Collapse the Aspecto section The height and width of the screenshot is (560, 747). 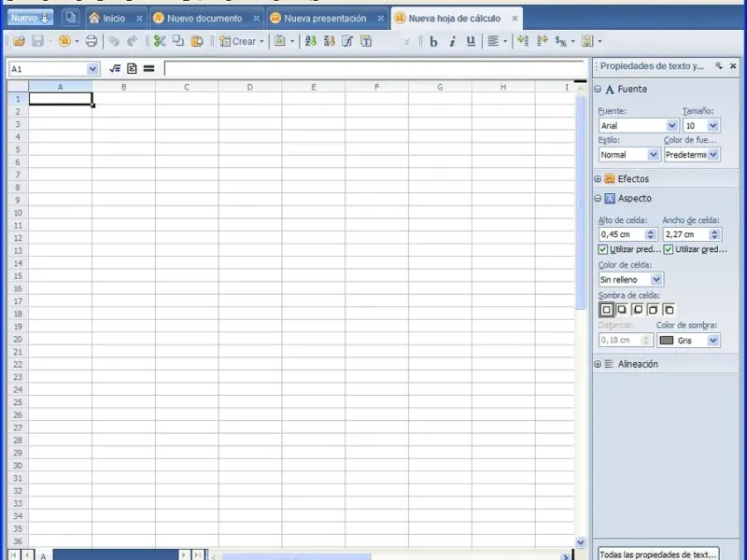[598, 199]
